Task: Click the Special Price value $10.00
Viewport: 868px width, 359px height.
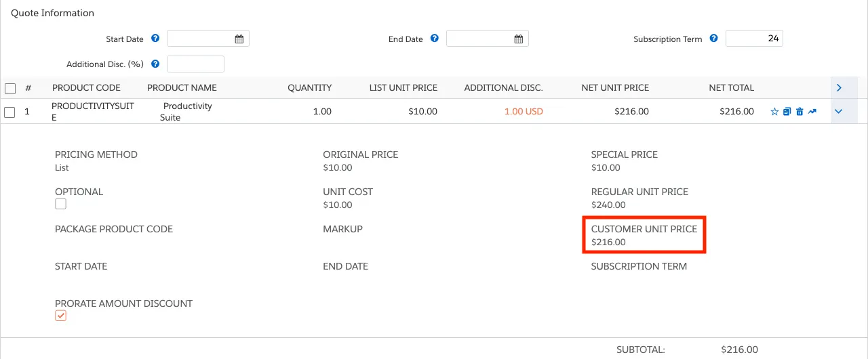Action: tap(606, 167)
